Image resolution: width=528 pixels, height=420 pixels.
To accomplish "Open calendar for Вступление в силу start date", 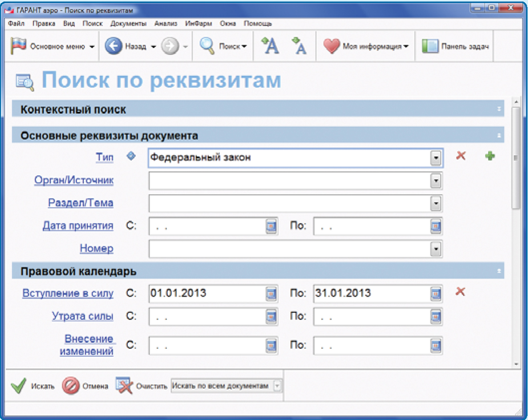I will click(271, 293).
